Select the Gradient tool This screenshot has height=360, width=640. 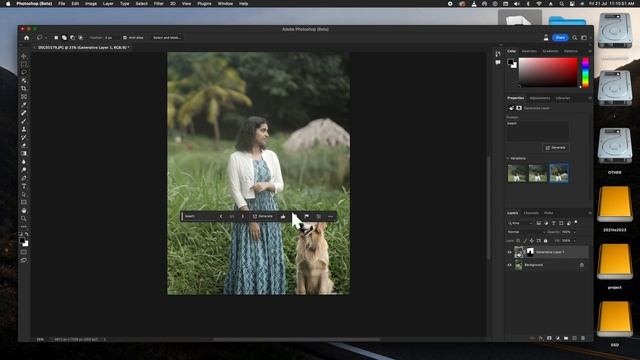click(x=24, y=153)
